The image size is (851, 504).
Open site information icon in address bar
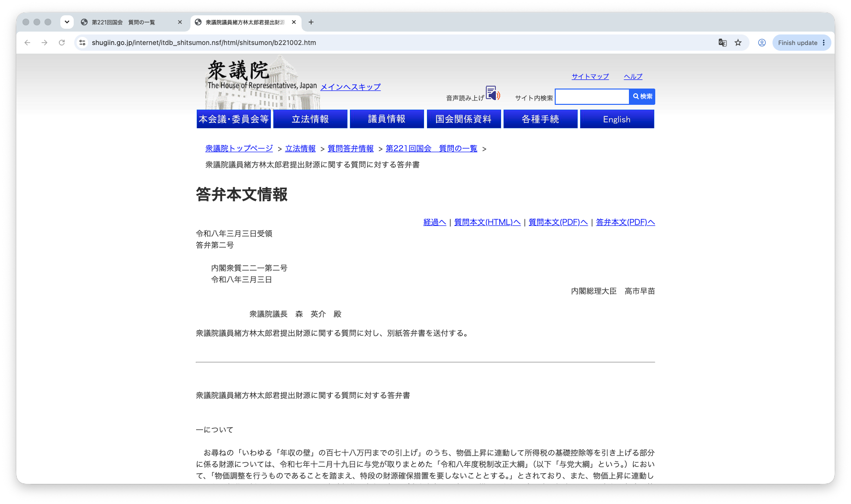pyautogui.click(x=82, y=43)
